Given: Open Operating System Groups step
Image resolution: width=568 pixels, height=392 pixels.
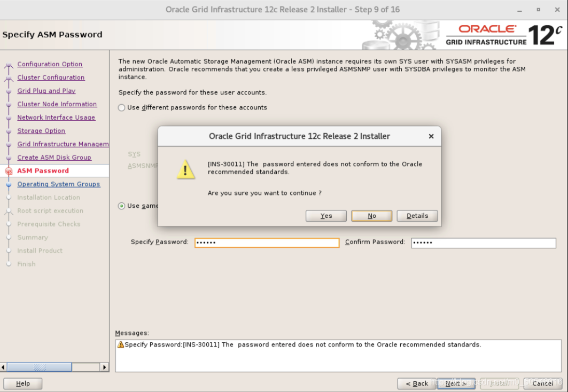Looking at the screenshot, I should (59, 184).
